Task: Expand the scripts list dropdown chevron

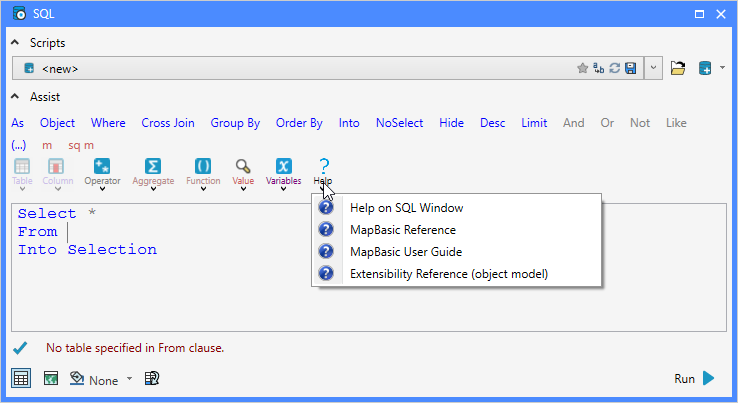Action: (653, 68)
